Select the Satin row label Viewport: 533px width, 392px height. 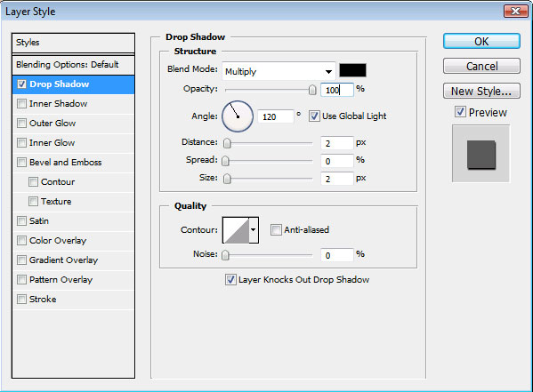coord(39,221)
